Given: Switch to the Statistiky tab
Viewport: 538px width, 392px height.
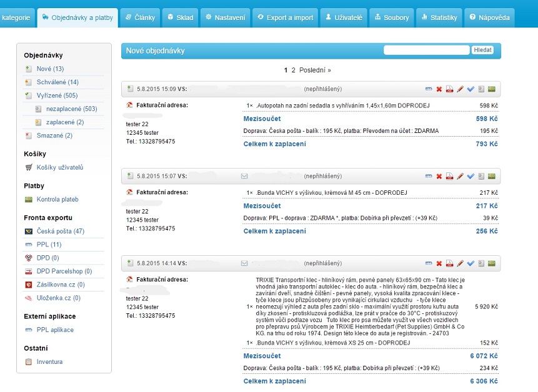Looking at the screenshot, I should tap(439, 17).
